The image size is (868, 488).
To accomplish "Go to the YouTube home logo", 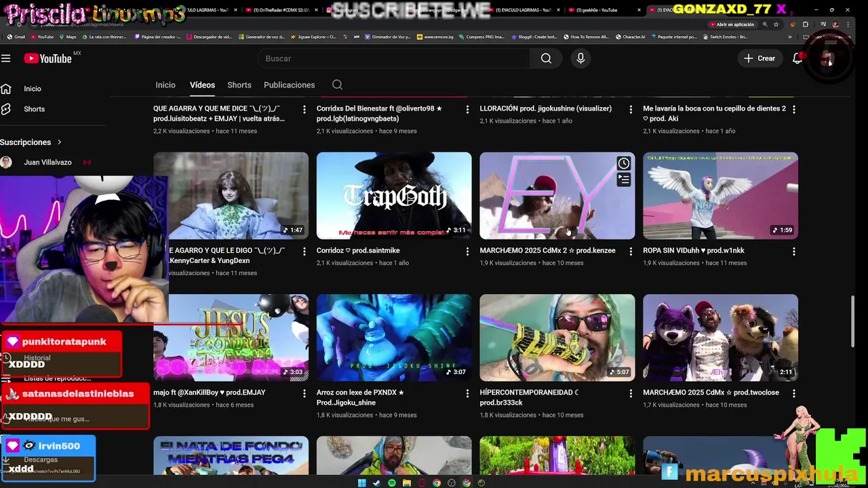I will tap(47, 58).
